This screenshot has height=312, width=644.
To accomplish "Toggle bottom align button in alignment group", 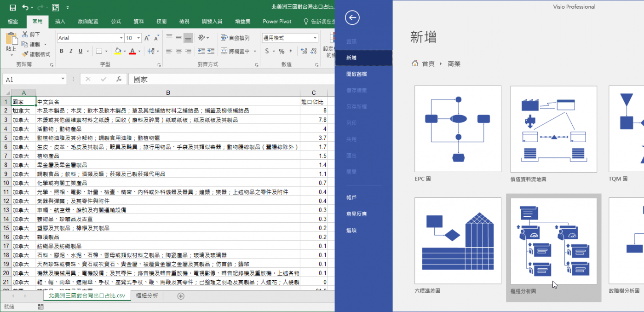I will [x=188, y=38].
